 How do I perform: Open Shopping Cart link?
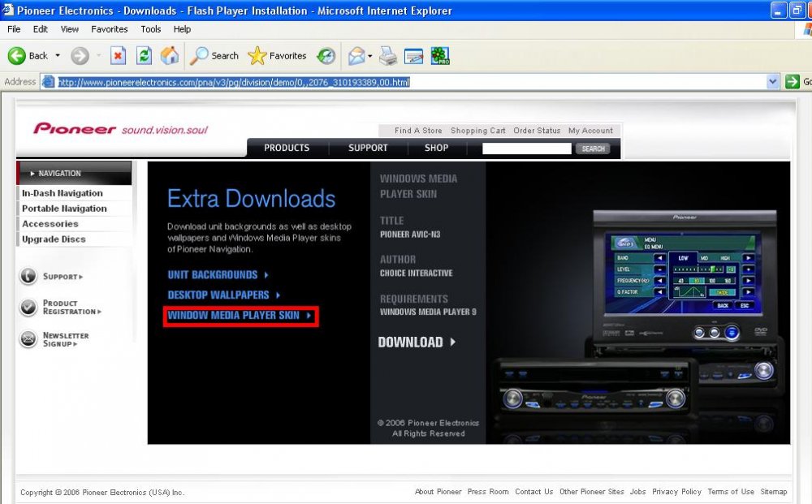pyautogui.click(x=477, y=131)
